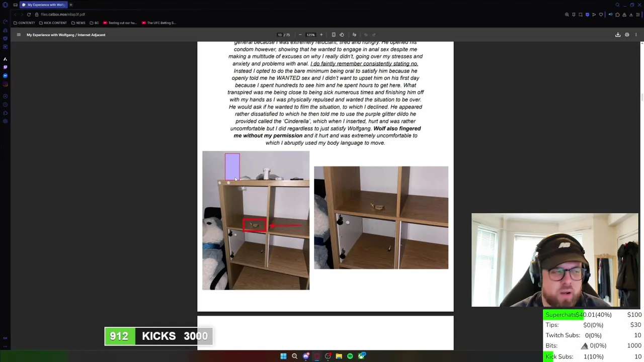Select the 'My Experience with Wolfgang' tab
The width and height of the screenshot is (644, 362).
point(43,5)
